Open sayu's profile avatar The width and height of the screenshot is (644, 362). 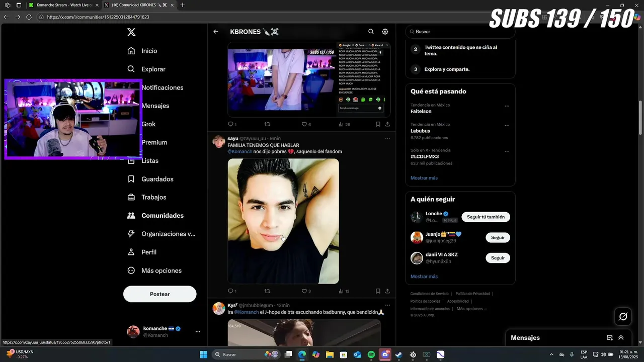[219, 141]
